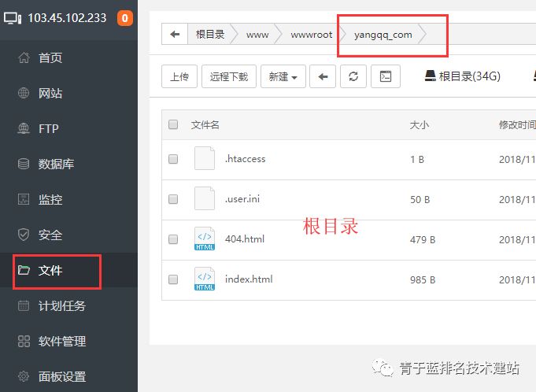Click the home icon beside 首页
The image size is (536, 392).
click(x=24, y=57)
